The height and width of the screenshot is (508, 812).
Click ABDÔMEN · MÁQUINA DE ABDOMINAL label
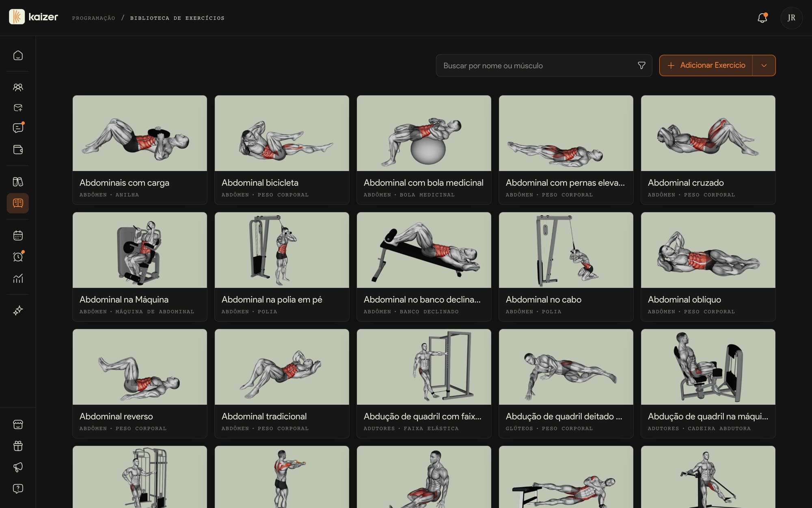point(137,312)
